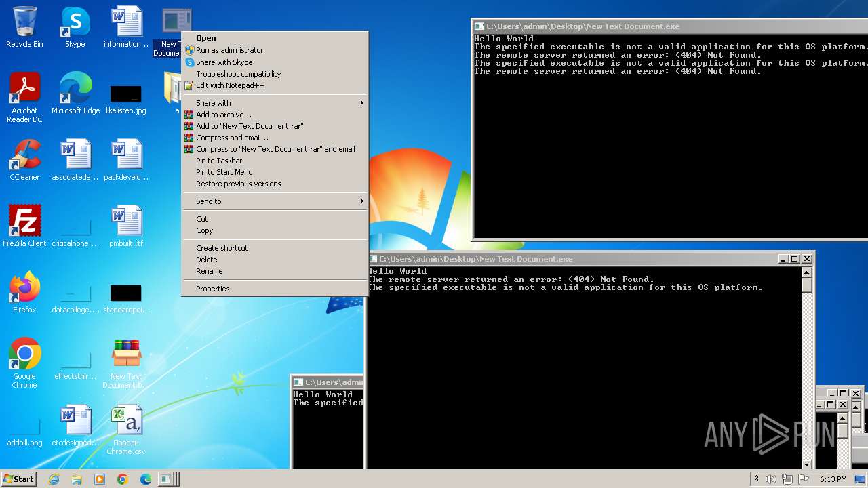Open Microsoft Edge desktop shortcut
This screenshot has height=488, width=868.
(x=75, y=94)
